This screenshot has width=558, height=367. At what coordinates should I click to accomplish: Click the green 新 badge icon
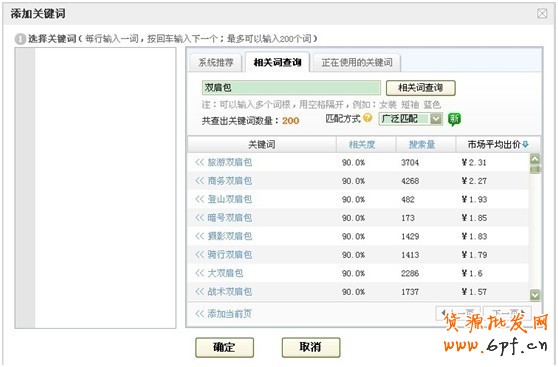point(454,119)
